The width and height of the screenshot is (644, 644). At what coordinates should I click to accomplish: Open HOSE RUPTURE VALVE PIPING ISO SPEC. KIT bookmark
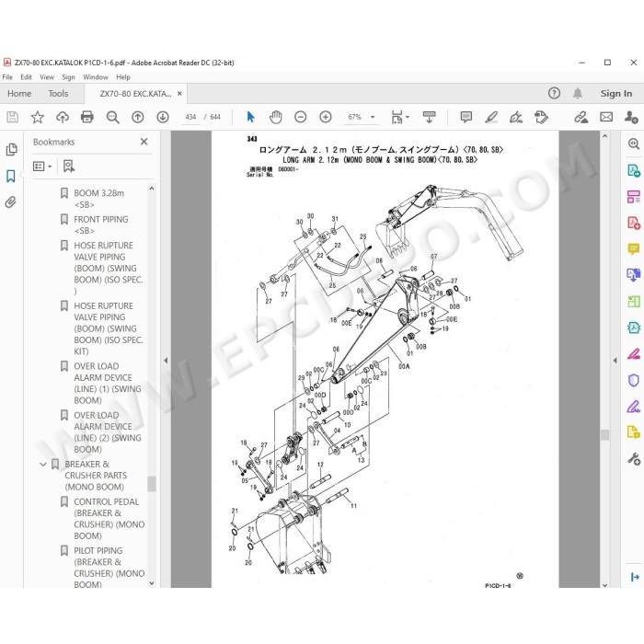click(108, 328)
